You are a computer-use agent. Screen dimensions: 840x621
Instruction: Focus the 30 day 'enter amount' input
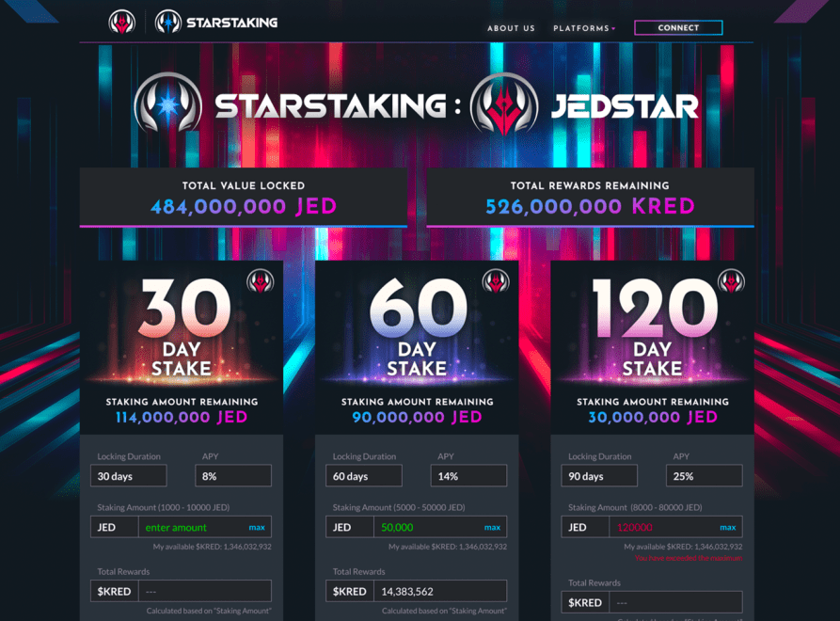pyautogui.click(x=191, y=528)
